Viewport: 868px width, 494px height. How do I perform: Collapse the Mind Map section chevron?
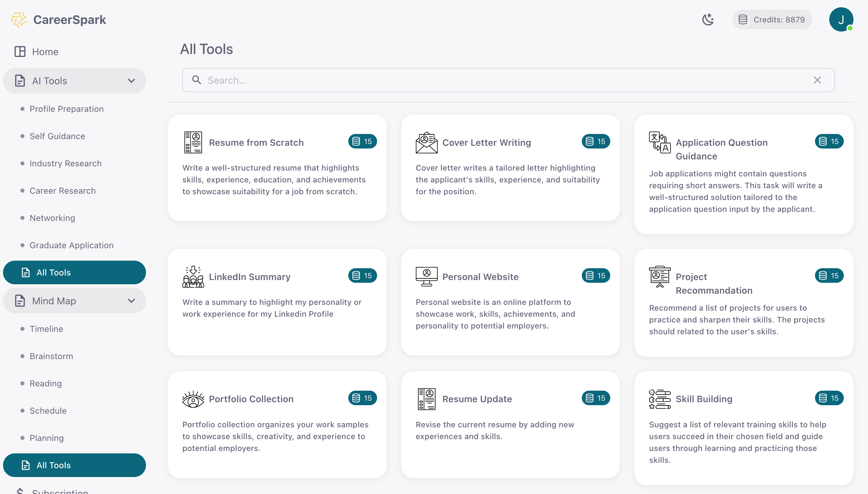131,301
